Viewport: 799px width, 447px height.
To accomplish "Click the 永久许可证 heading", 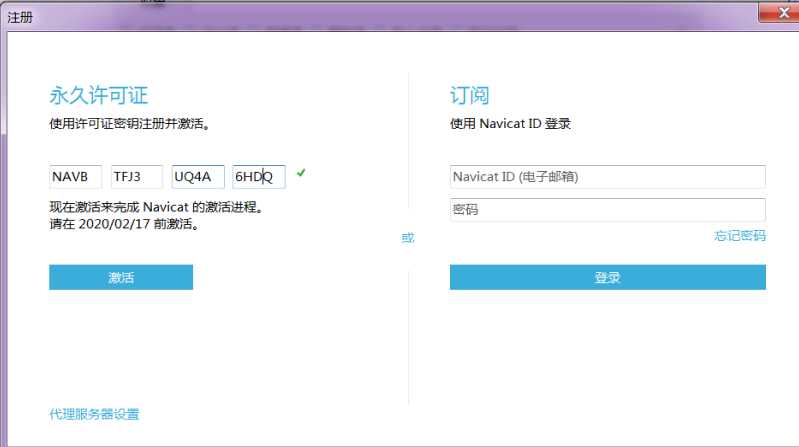I will coord(99,95).
